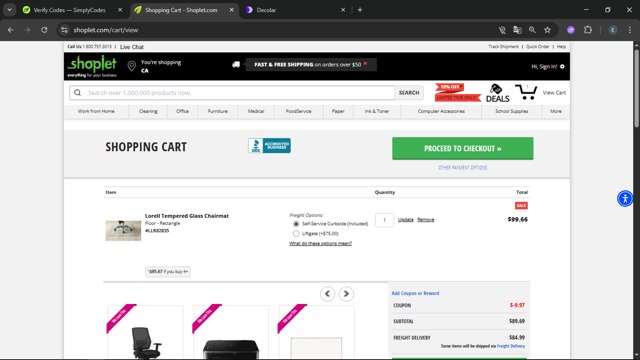
Task: Select Liftgate (+$75.00) freight option
Action: click(296, 233)
